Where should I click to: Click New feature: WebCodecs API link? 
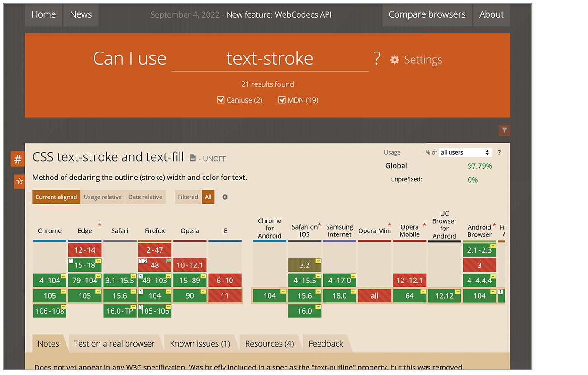[279, 14]
